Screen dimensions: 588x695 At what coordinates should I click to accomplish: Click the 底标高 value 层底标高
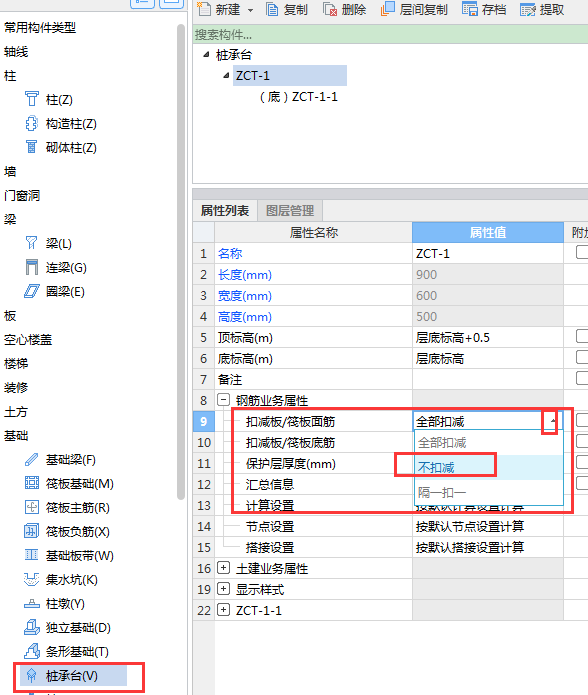[488, 359]
